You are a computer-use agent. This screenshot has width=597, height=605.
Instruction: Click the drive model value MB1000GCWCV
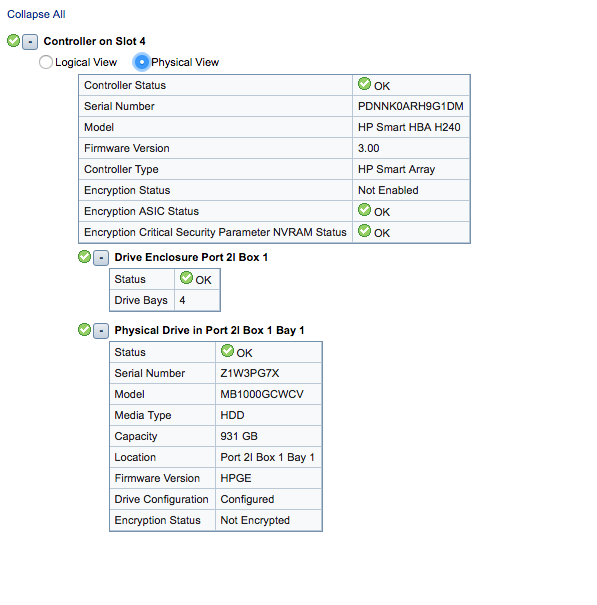tap(262, 394)
